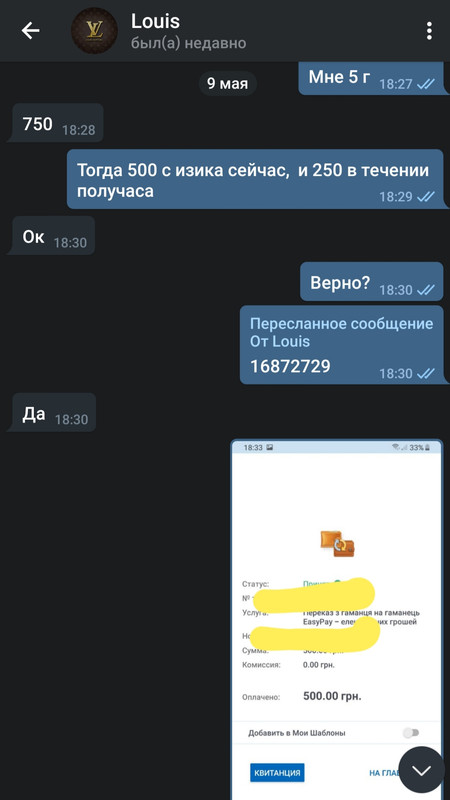The width and height of the screenshot is (450, 800).
Task: Tap the 'Верно?' message bubble
Action: [371, 282]
